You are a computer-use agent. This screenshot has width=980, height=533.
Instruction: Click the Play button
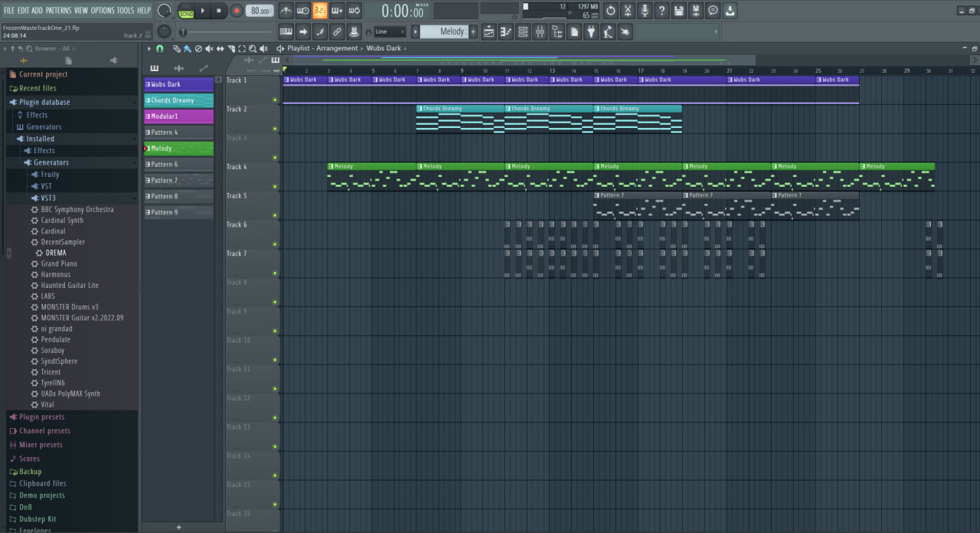tap(203, 11)
